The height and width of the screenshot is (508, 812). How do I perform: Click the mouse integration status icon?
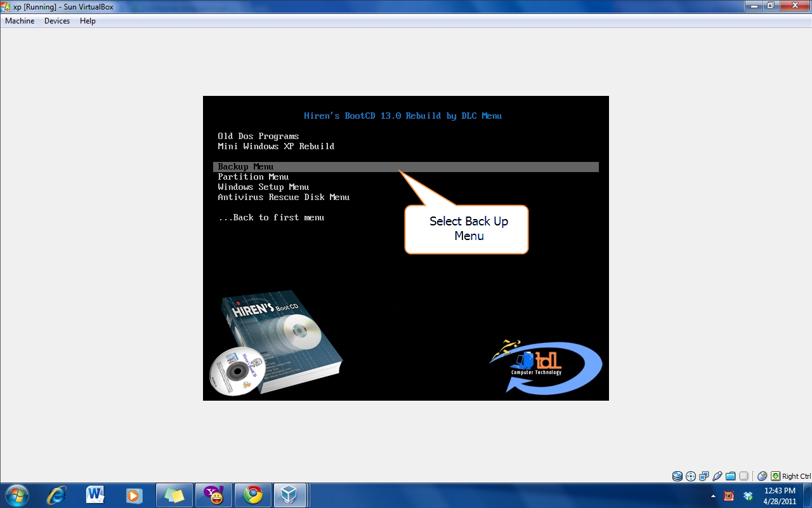[763, 476]
